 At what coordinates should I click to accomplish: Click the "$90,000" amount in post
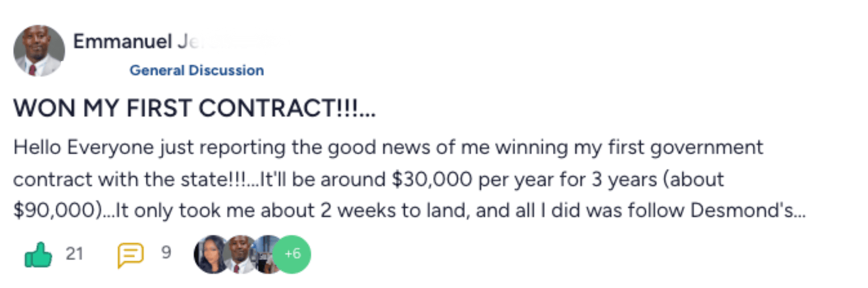(54, 211)
